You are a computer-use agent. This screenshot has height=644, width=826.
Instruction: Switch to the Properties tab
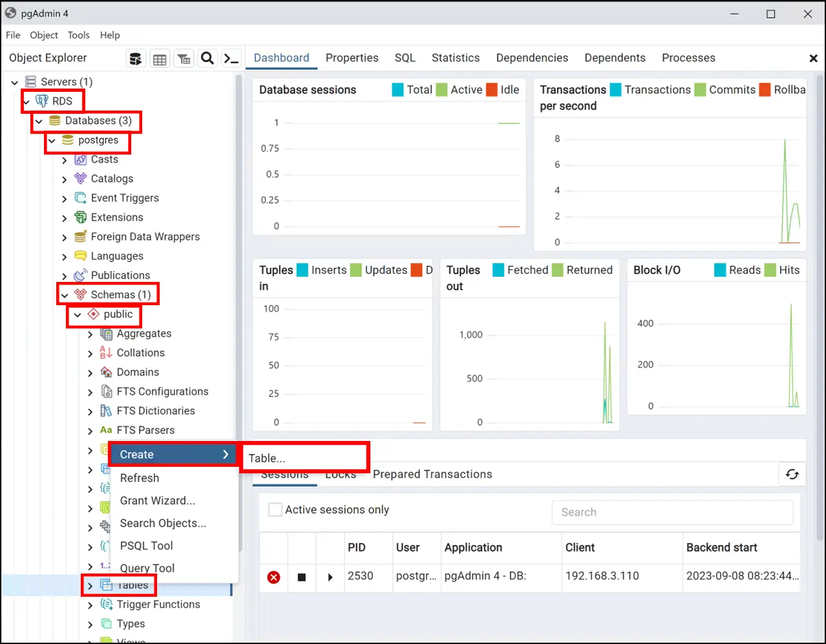352,58
